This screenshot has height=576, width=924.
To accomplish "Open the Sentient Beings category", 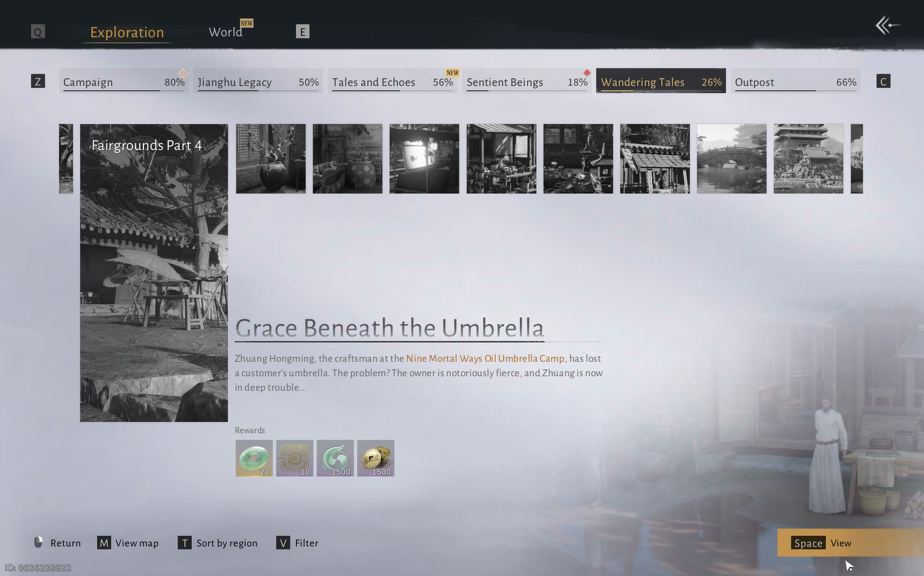I will point(527,82).
